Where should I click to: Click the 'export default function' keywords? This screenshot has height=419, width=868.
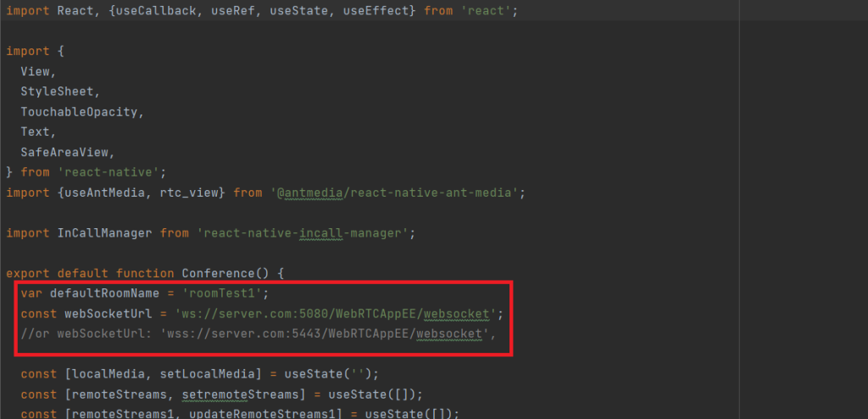coord(91,273)
